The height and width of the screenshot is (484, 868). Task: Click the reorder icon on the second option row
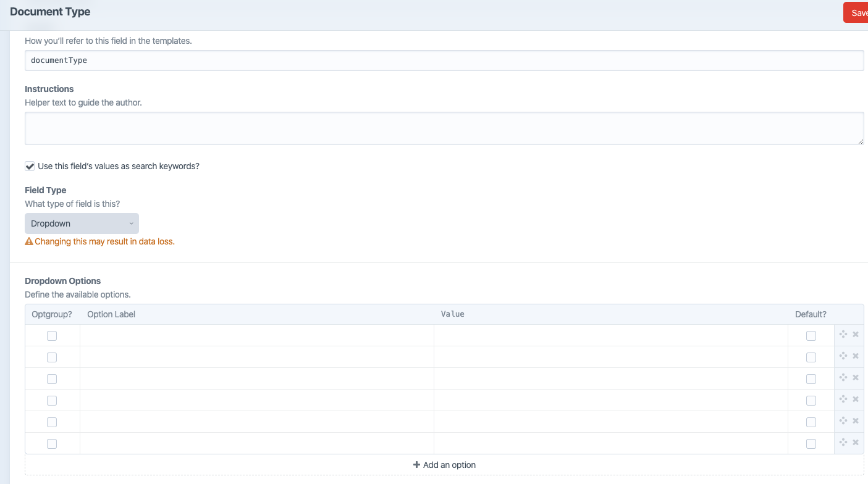pos(843,356)
